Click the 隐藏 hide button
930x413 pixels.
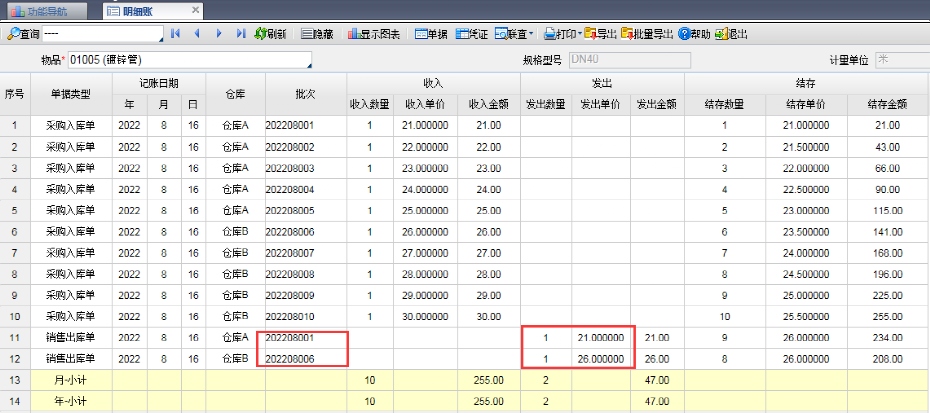[317, 34]
